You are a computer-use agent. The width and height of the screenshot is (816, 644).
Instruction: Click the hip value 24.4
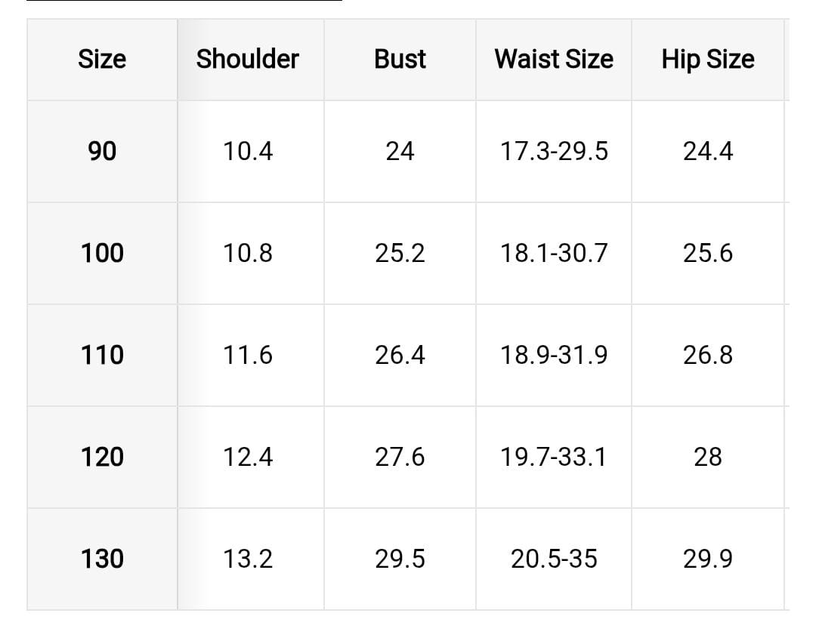708,152
